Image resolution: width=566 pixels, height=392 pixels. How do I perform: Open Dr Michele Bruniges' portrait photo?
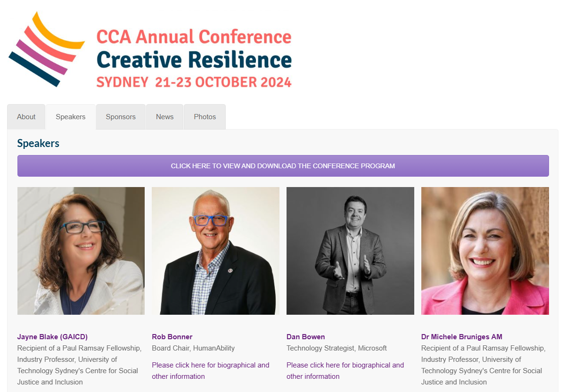(485, 251)
